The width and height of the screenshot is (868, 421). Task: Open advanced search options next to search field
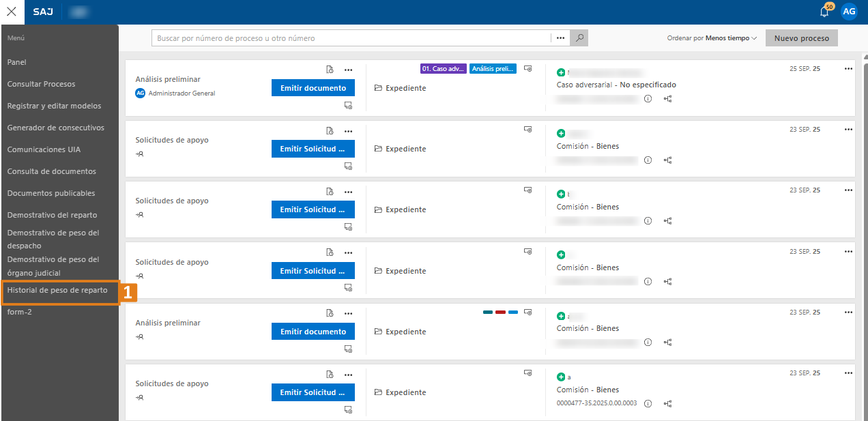coord(560,38)
